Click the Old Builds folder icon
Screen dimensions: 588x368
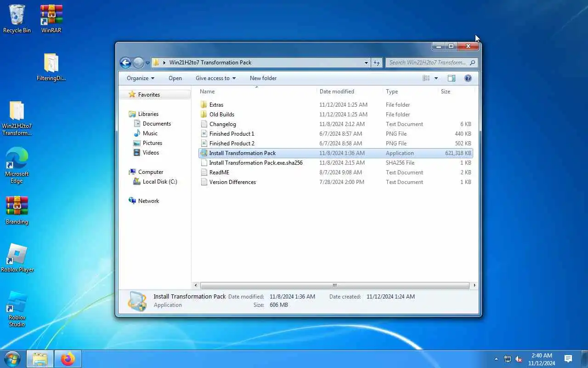click(204, 115)
